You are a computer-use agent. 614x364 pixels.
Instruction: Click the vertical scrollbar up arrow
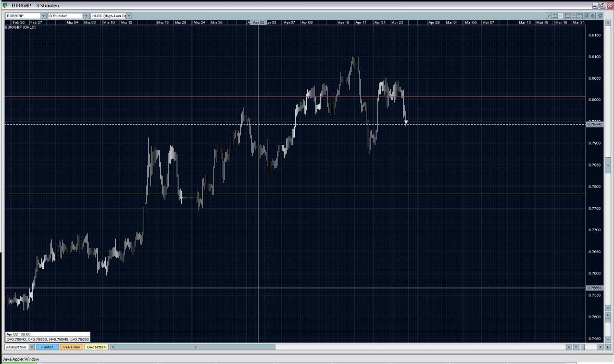coord(608,22)
